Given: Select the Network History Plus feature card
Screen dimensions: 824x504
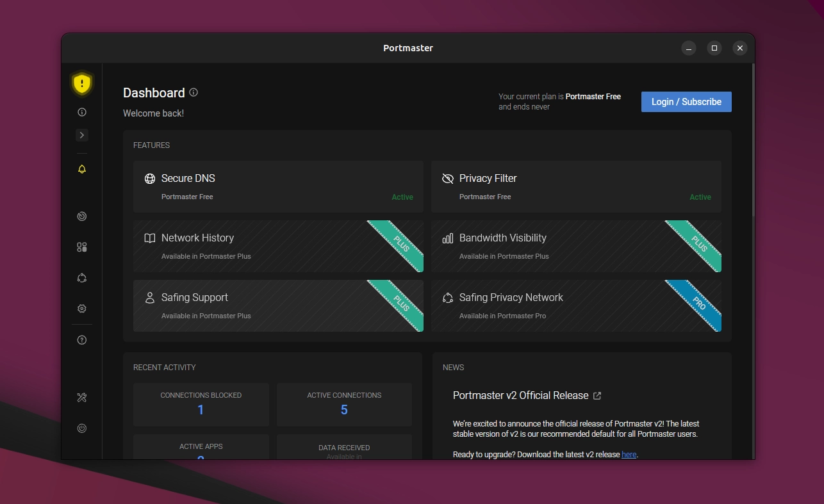Looking at the screenshot, I should 277,246.
